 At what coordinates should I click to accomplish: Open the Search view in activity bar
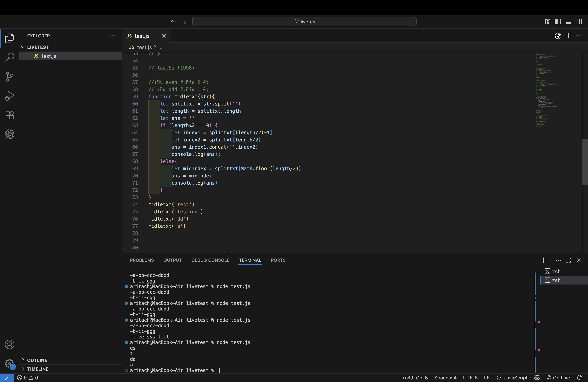tap(9, 57)
